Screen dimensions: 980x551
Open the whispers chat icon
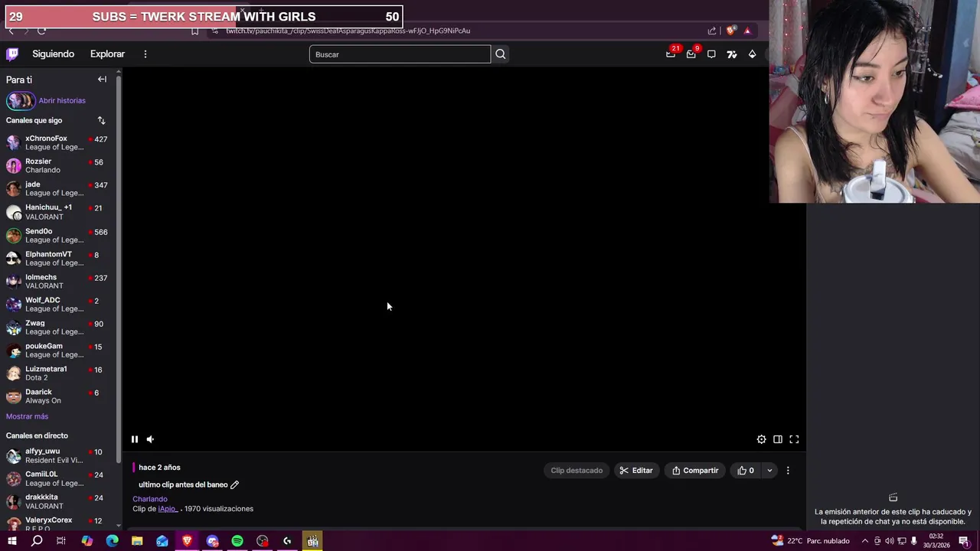tap(711, 54)
